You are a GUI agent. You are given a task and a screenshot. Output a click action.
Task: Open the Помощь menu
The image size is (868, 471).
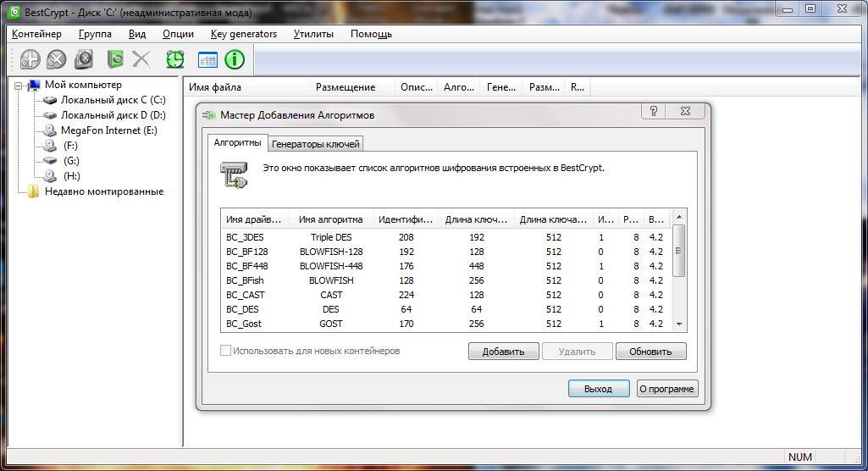[x=371, y=34]
